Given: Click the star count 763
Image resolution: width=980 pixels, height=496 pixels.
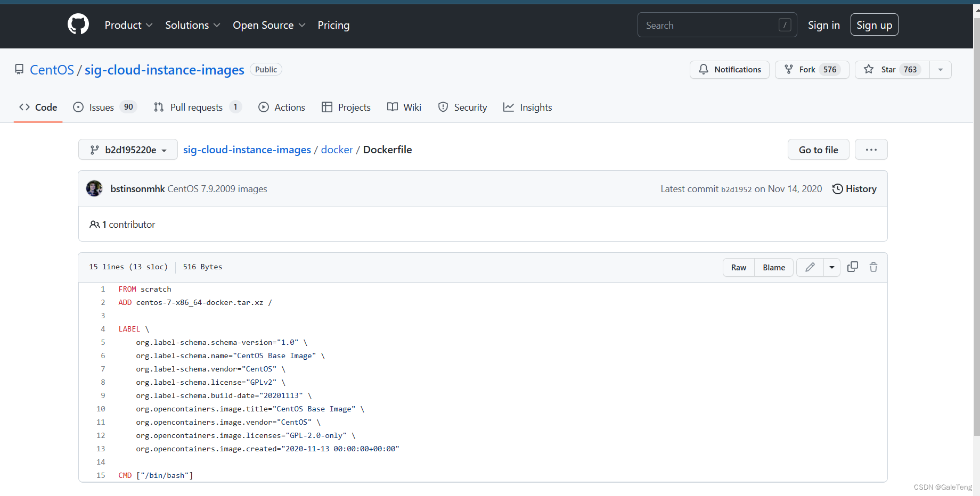Looking at the screenshot, I should (910, 70).
